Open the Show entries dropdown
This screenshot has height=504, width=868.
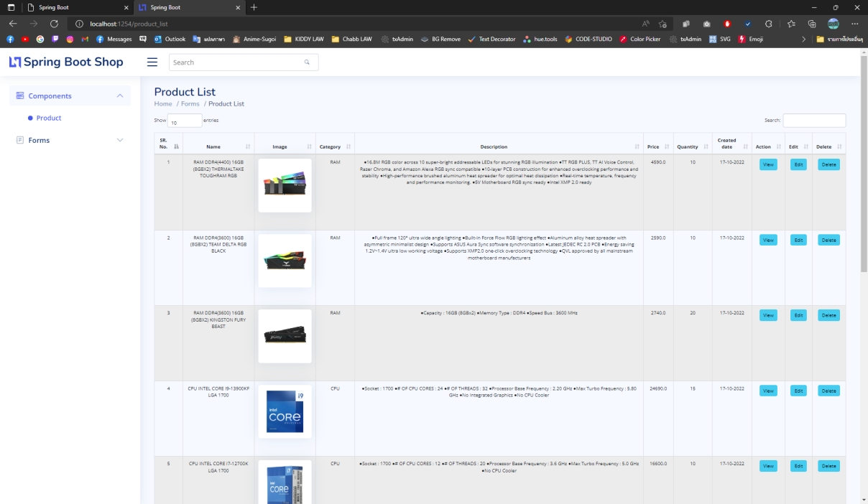[185, 121]
